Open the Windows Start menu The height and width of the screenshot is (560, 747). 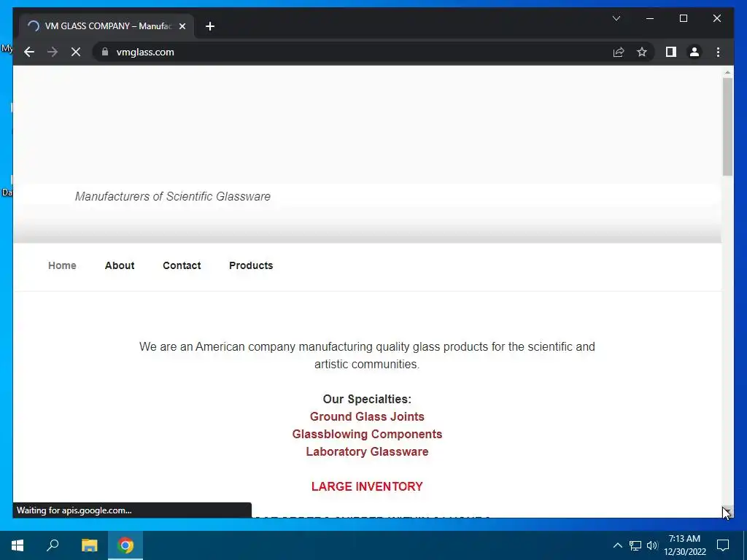click(x=18, y=545)
